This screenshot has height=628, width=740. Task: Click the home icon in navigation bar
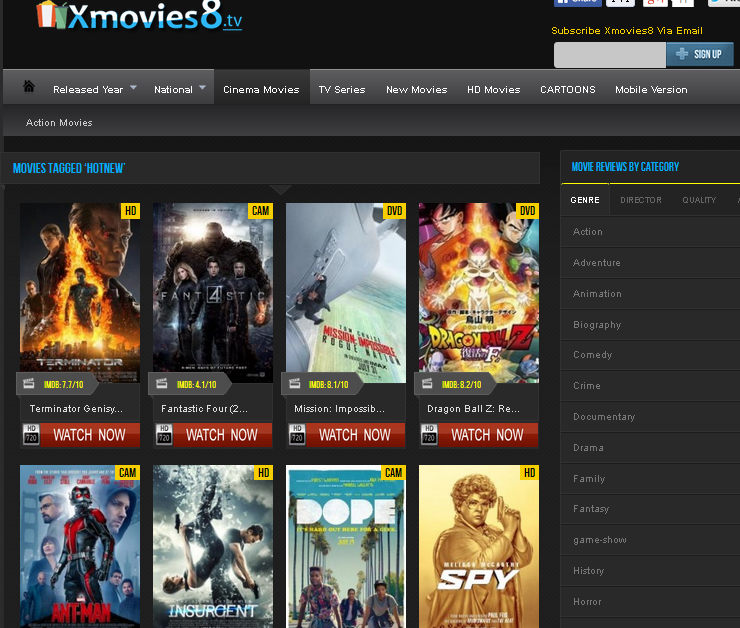(x=29, y=86)
